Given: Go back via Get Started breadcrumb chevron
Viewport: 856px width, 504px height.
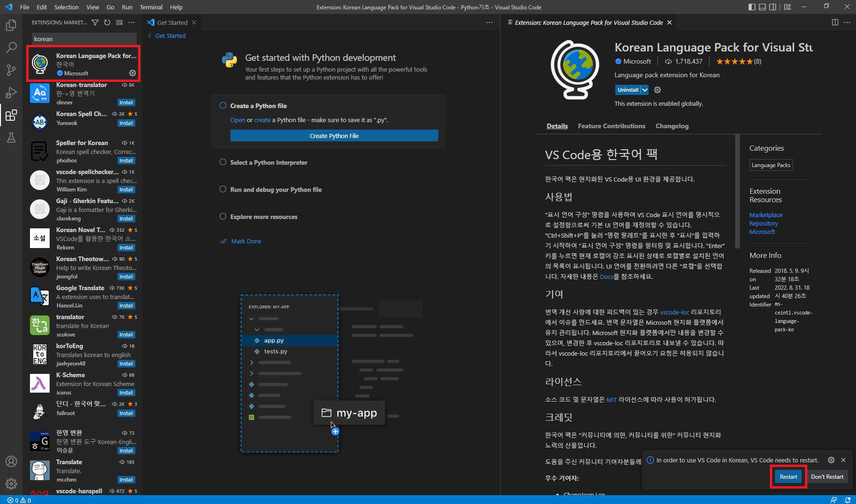Looking at the screenshot, I should tap(150, 36).
